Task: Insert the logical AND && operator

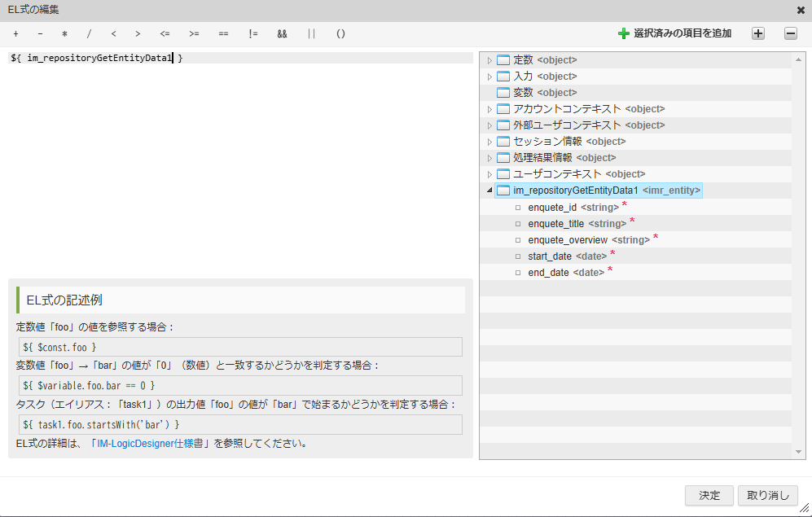Action: (x=282, y=34)
